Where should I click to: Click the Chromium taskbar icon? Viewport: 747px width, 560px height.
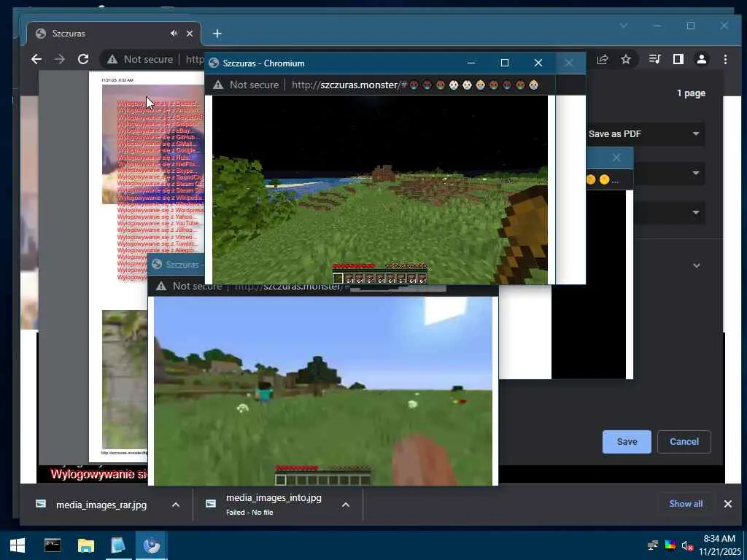[x=152, y=545]
